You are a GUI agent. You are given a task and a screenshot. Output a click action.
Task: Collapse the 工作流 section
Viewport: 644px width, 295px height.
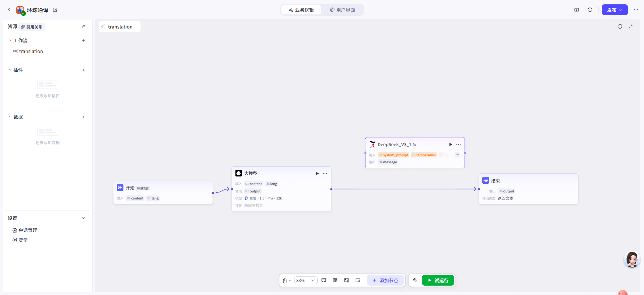pyautogui.click(x=10, y=41)
